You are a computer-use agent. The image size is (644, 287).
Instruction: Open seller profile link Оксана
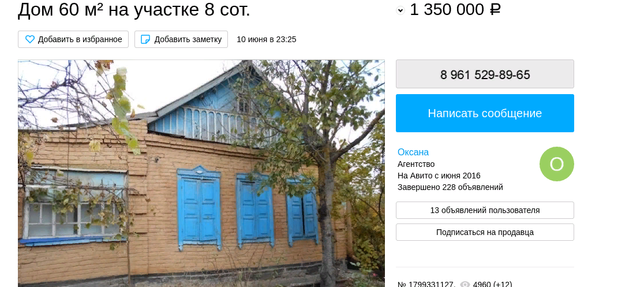pyautogui.click(x=413, y=152)
